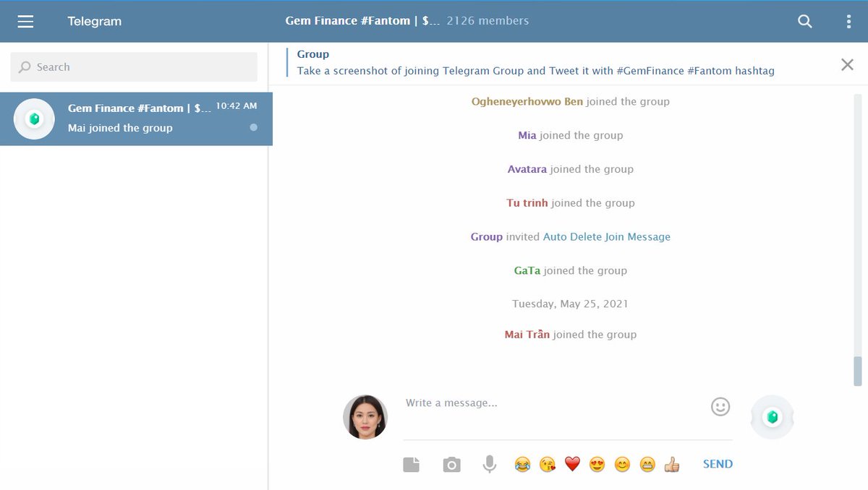Screen dimensions: 868x490
Task: Click the Gem Finance chat list avatar
Action: pos(34,119)
